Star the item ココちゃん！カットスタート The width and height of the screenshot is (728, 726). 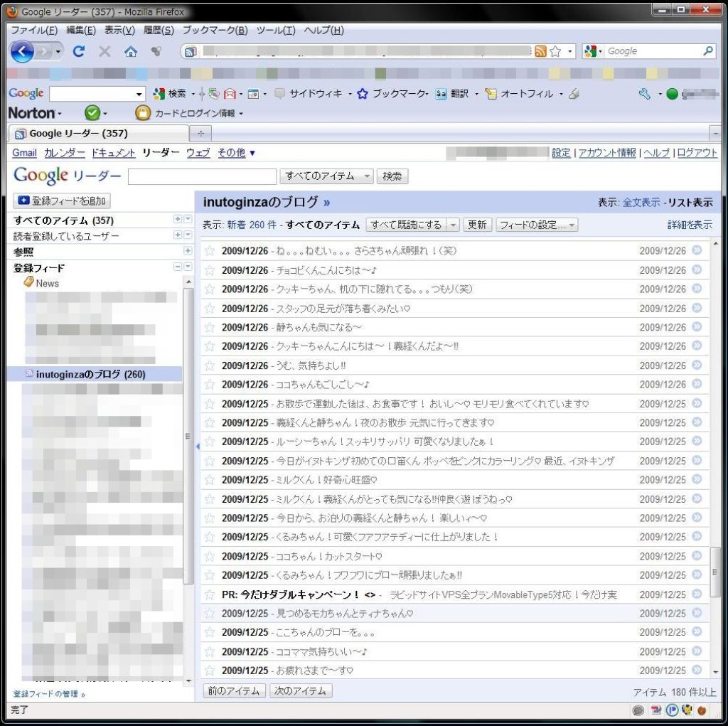coord(210,556)
